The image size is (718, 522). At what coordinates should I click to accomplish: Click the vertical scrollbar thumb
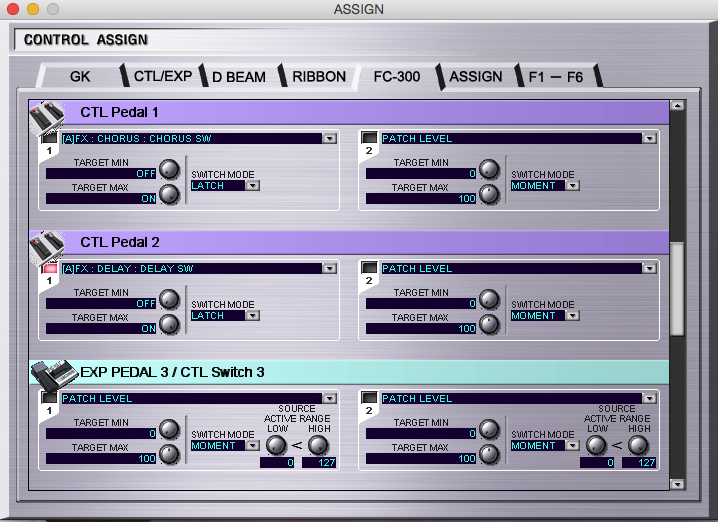pyautogui.click(x=677, y=289)
